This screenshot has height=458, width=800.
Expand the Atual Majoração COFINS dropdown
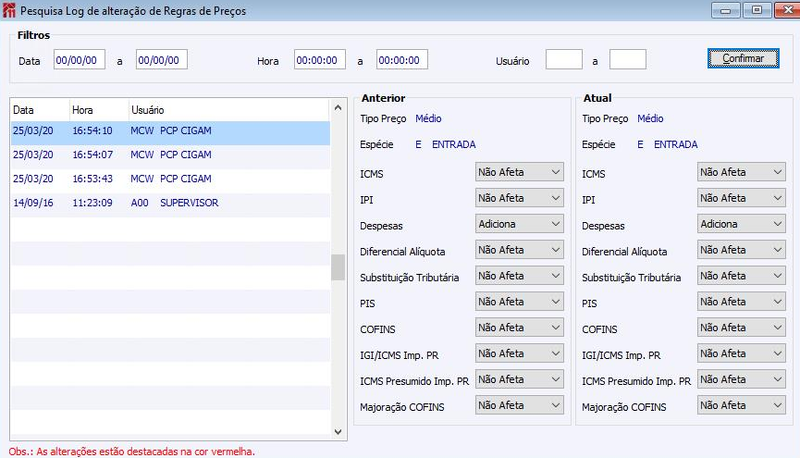pyautogui.click(x=741, y=405)
